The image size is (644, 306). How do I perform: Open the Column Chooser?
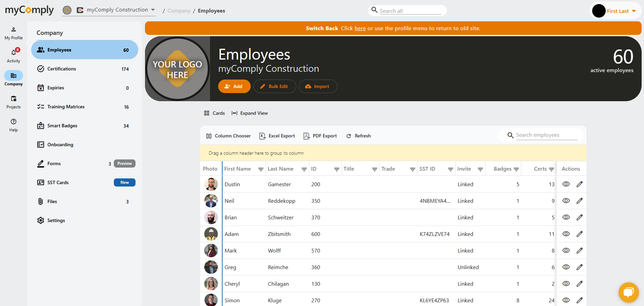coord(228,136)
